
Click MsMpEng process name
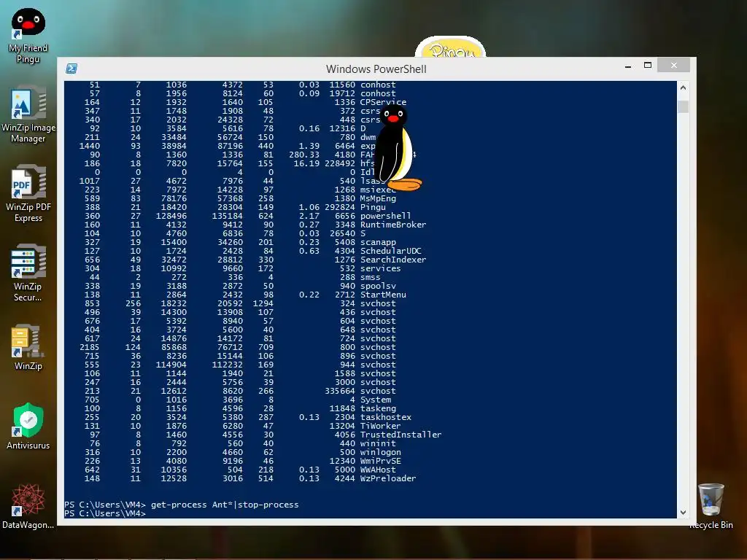pos(378,198)
